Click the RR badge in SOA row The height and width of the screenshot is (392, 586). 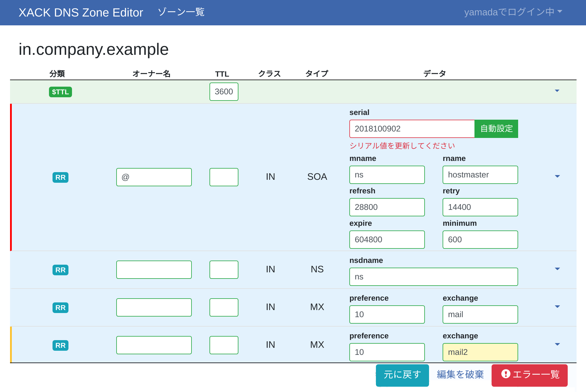click(60, 177)
